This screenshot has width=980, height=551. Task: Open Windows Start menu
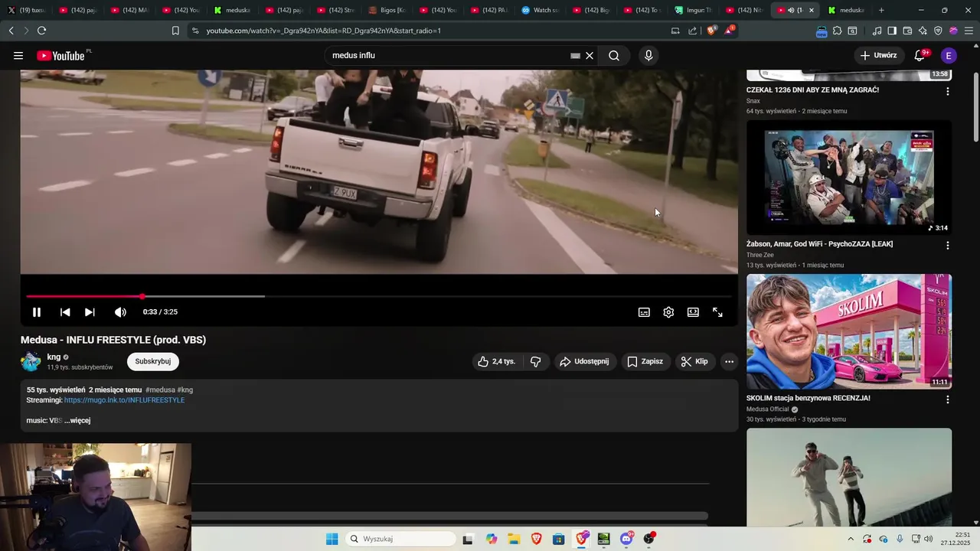click(x=332, y=539)
